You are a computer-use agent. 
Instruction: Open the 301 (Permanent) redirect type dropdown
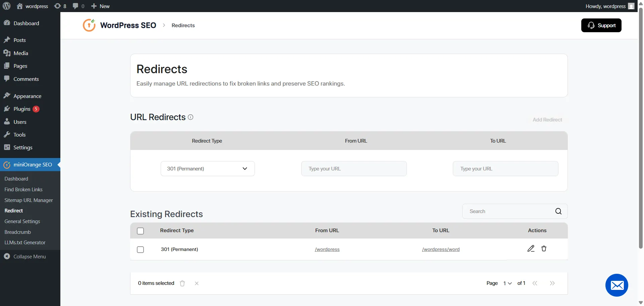[208, 168]
